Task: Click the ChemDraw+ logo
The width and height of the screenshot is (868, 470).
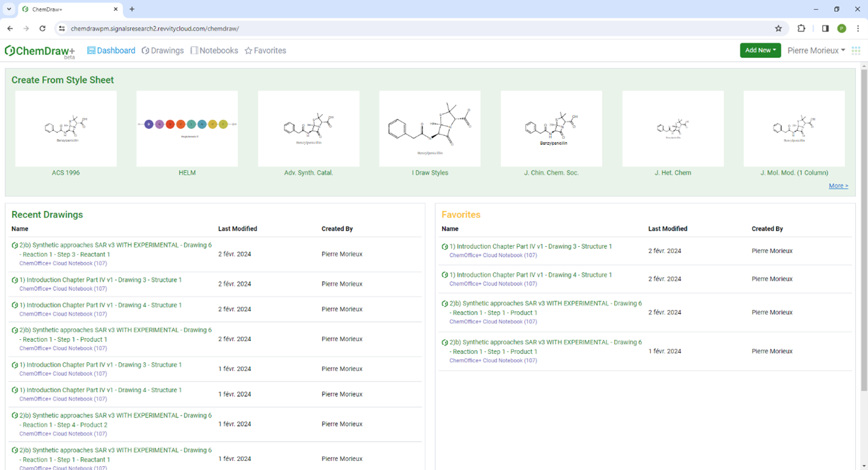Action: (x=39, y=51)
